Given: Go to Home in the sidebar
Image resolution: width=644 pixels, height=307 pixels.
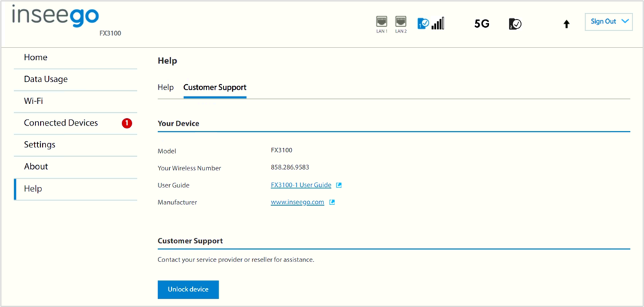Looking at the screenshot, I should click(75, 58).
